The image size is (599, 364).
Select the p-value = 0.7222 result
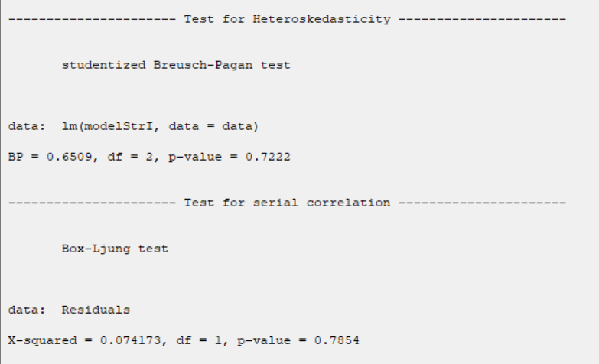(230, 157)
